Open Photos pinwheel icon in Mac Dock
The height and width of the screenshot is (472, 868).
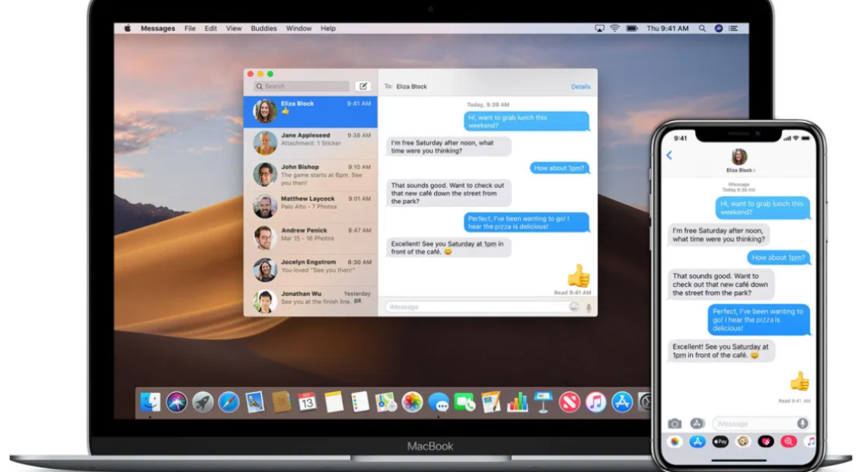tap(412, 402)
